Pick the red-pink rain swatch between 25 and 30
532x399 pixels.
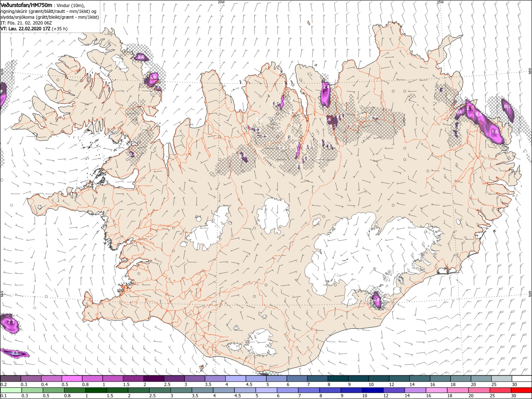(500, 390)
